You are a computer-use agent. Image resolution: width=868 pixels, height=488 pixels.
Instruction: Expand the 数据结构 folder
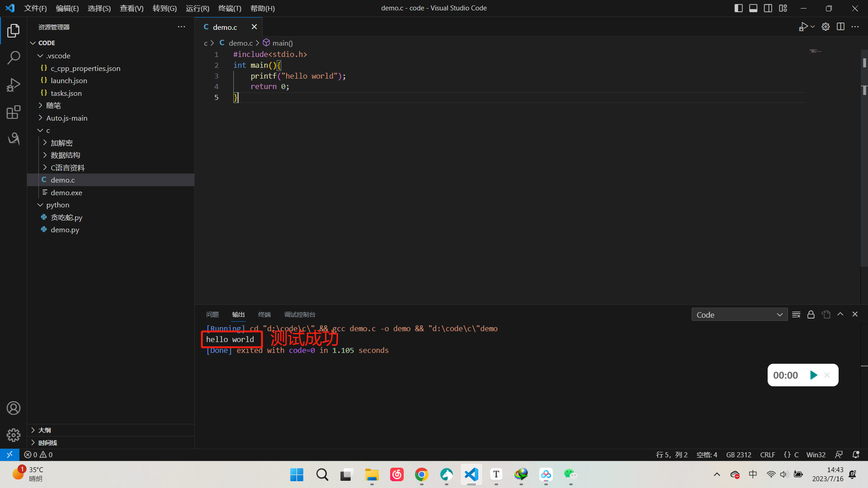pos(111,155)
